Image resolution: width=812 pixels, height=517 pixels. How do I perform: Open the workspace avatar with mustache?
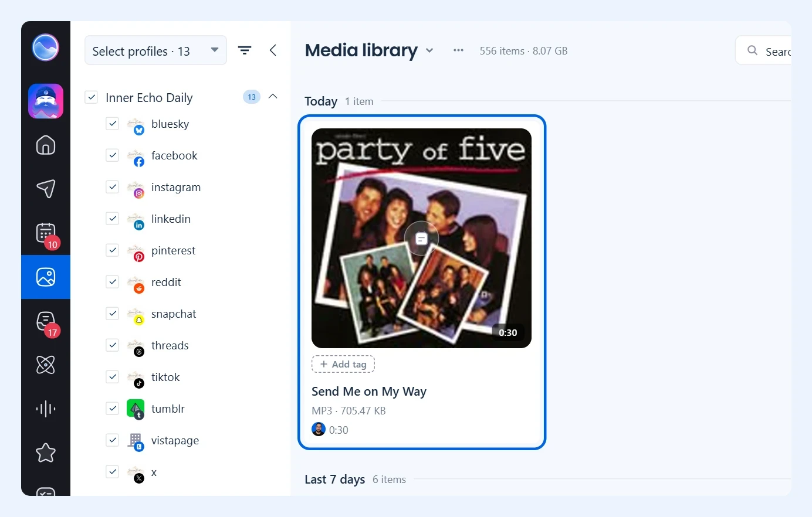(46, 101)
